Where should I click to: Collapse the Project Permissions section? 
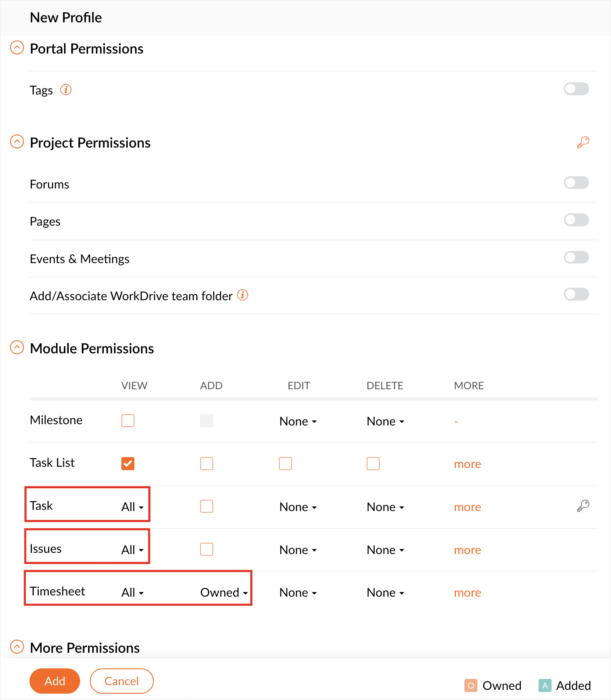pyautogui.click(x=17, y=142)
